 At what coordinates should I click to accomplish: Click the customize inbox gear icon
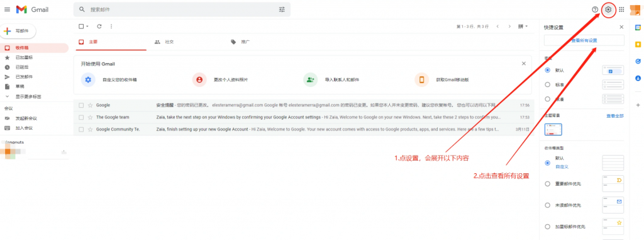88,79
